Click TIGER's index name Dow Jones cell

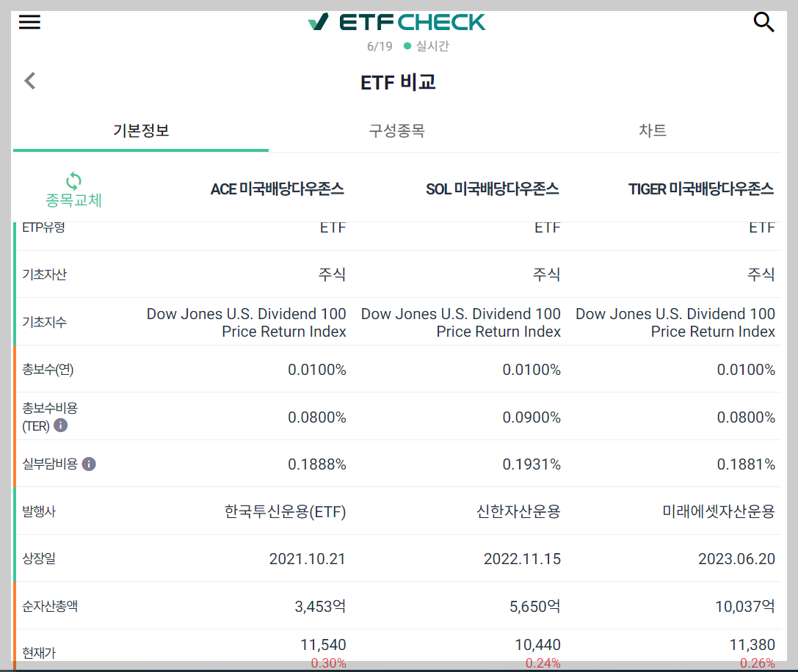point(675,323)
